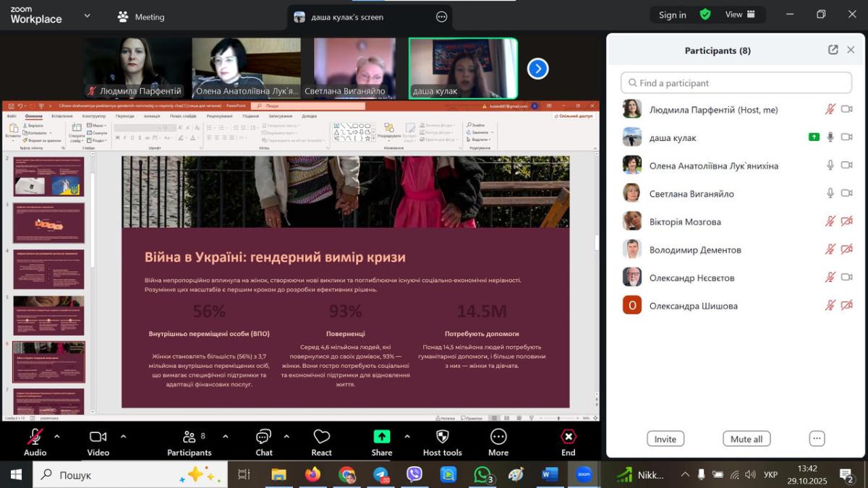This screenshot has width=868, height=488.
Task: Unmute your audio in the toolbar
Action: pos(35,437)
